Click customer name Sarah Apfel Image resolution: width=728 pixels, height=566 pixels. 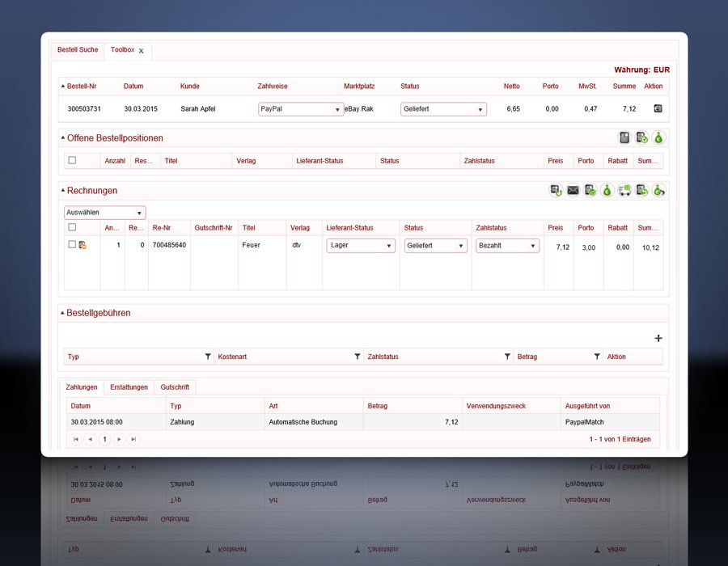pos(198,109)
